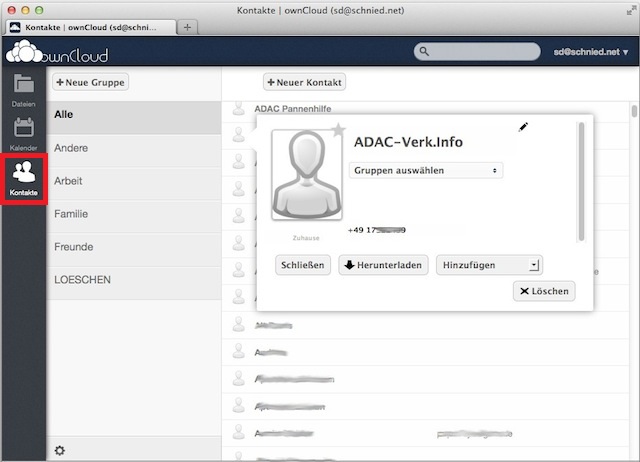Click the ADAC-Verk.Info name heading
640x462 pixels.
[x=408, y=142]
